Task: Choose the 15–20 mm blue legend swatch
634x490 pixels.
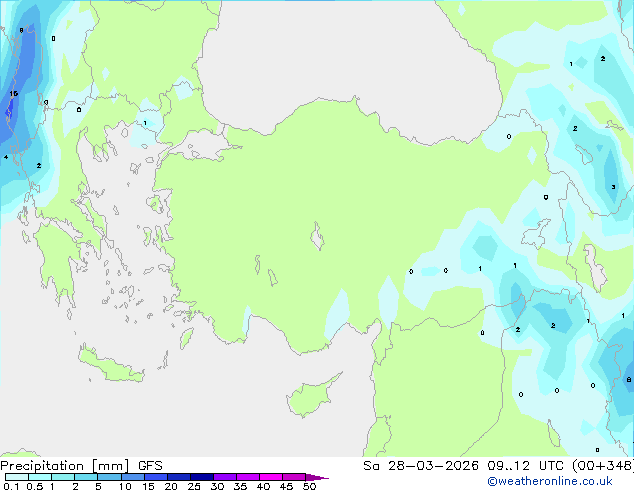Action: pyautogui.click(x=155, y=477)
